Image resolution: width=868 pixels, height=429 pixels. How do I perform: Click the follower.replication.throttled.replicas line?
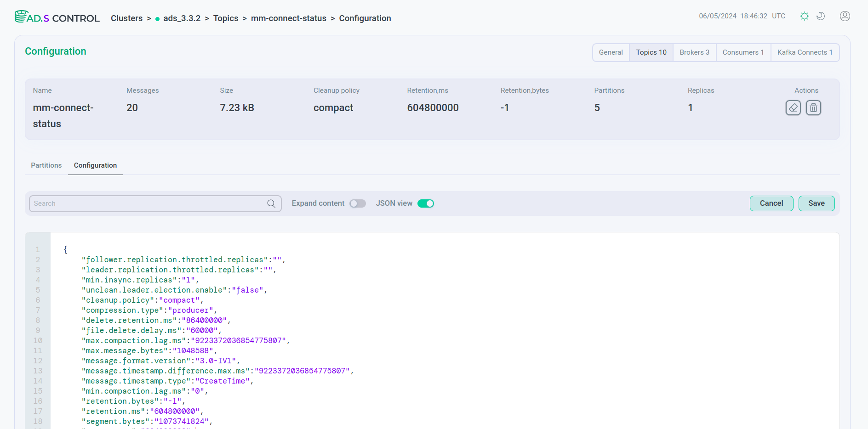tap(183, 260)
